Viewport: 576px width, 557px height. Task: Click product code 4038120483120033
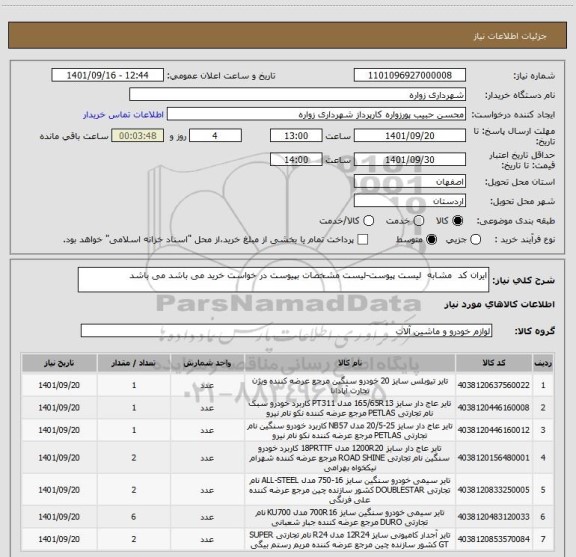(x=493, y=517)
